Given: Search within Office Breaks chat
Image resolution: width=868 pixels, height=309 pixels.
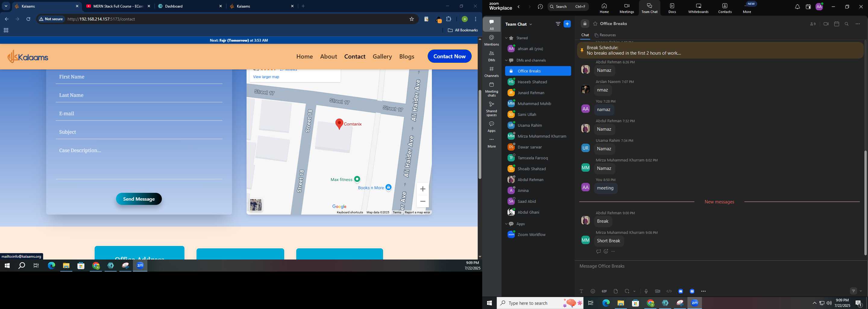Looking at the screenshot, I should point(846,24).
